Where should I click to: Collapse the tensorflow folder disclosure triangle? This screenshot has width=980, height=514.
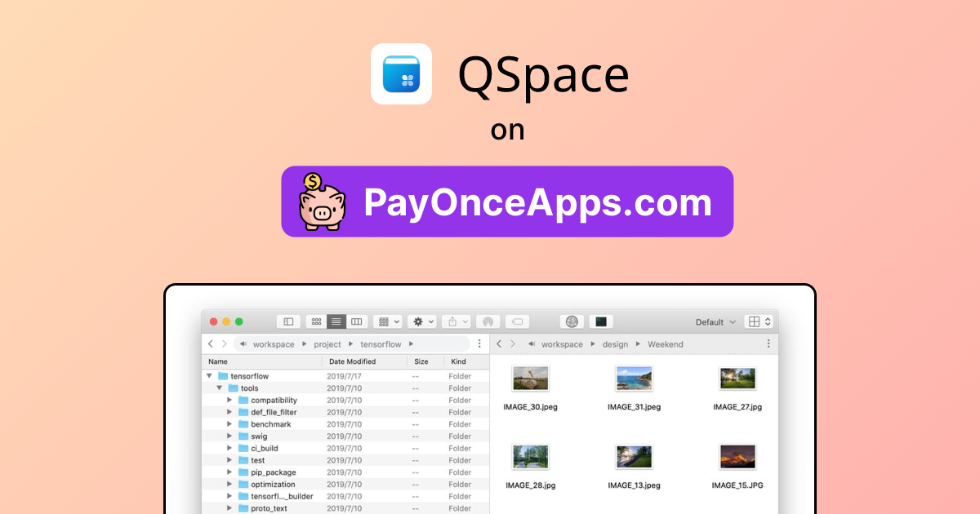point(209,375)
